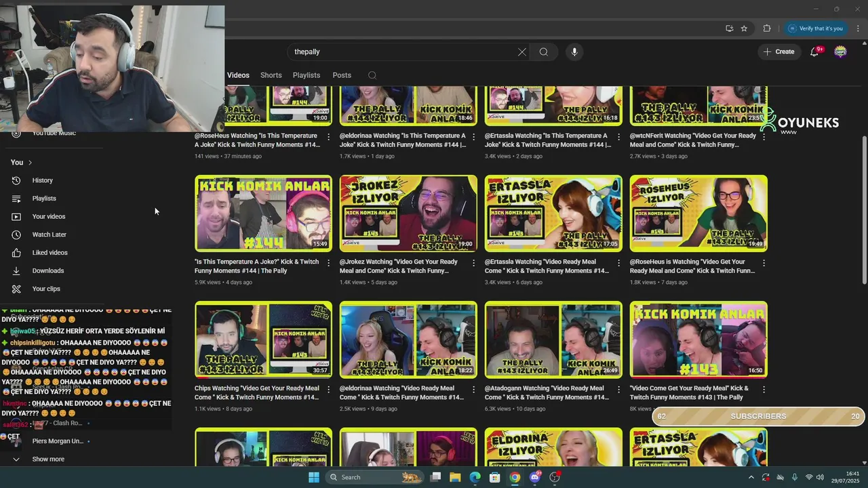Open options menu for Atadogann video
Screen dimensions: 868x488
pyautogui.click(x=619, y=390)
